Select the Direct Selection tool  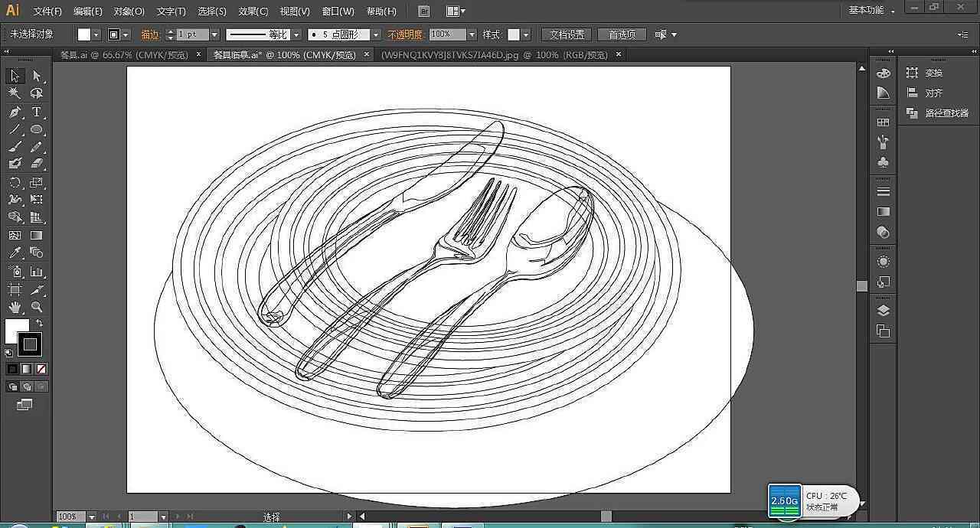tap(36, 76)
